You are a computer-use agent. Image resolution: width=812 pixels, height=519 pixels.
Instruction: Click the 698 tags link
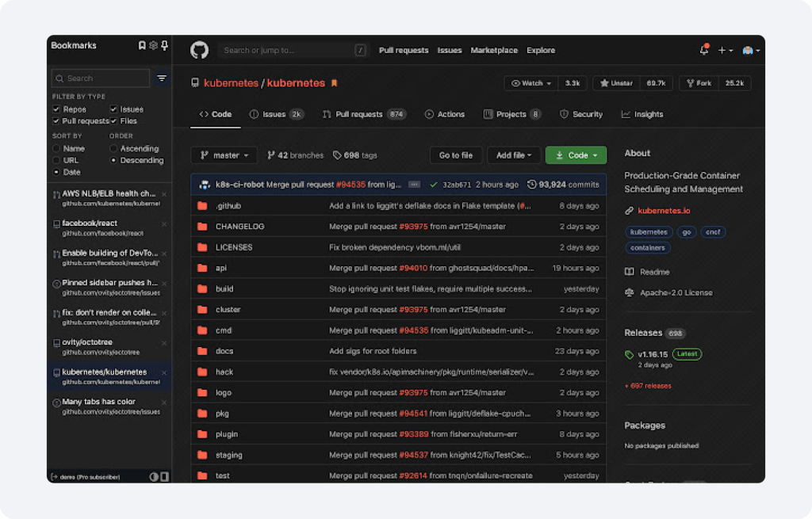tap(354, 155)
